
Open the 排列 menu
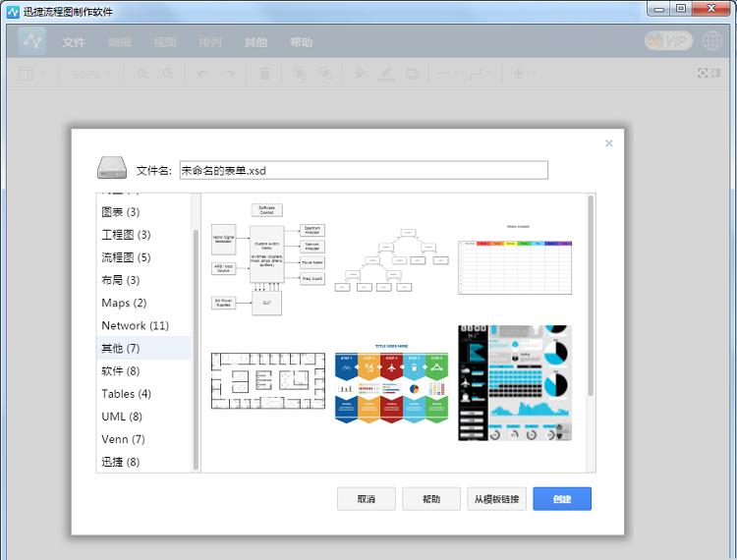coord(210,42)
